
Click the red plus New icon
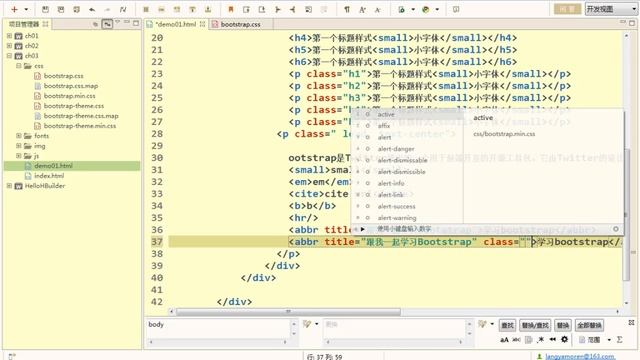14,9
